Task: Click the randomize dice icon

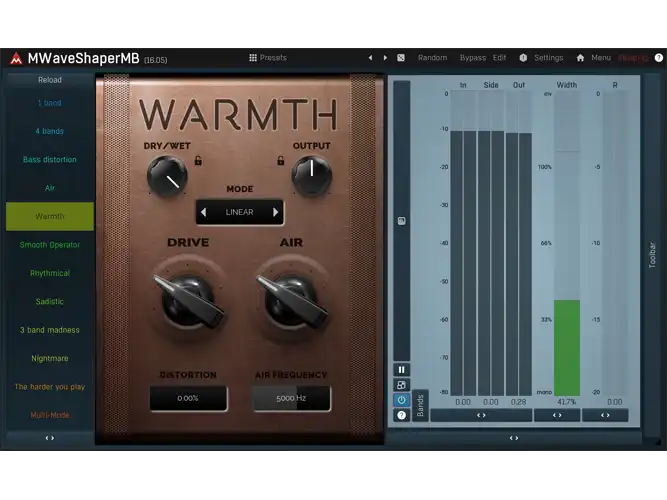Action: (401, 57)
